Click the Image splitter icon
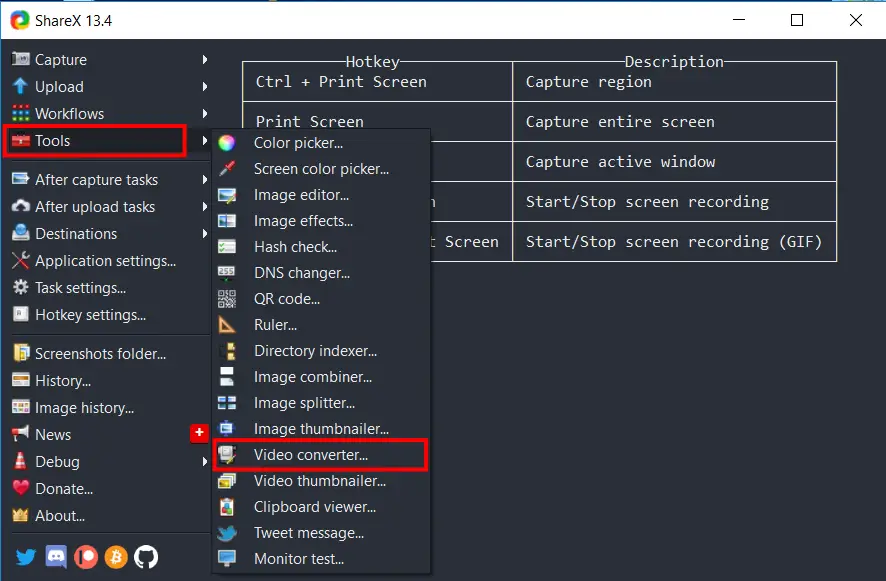 pyautogui.click(x=227, y=403)
